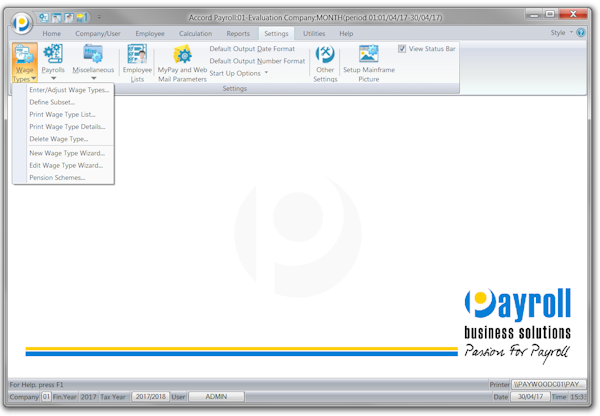600x416 pixels.
Task: Click Default Output Date Format
Action: click(x=252, y=49)
